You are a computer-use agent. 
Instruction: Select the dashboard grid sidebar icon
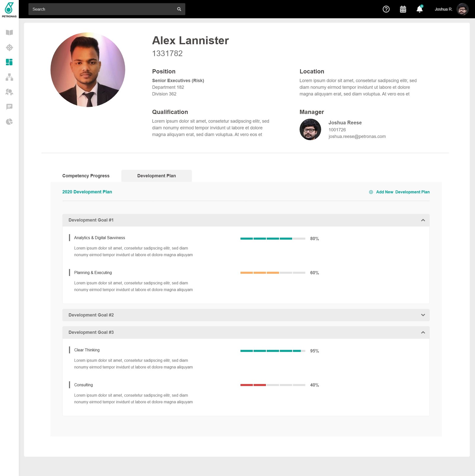click(x=9, y=62)
